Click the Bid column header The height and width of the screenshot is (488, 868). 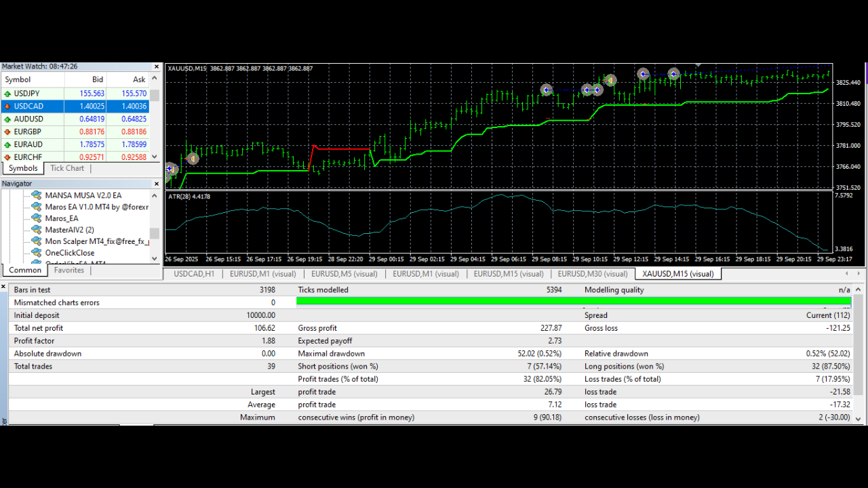point(97,79)
